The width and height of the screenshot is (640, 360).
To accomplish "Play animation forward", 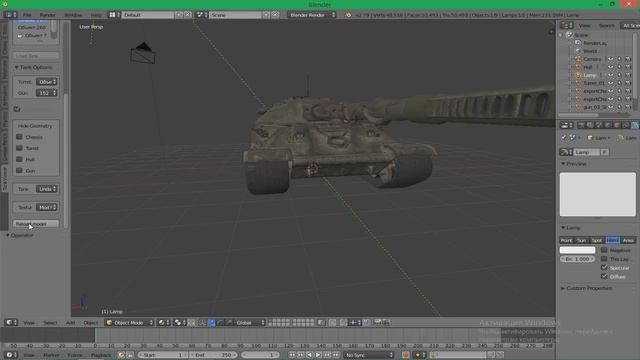I will point(318,356).
